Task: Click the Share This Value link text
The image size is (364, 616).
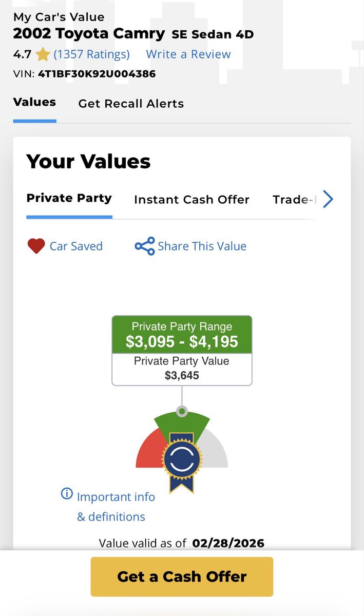Action: coord(202,246)
